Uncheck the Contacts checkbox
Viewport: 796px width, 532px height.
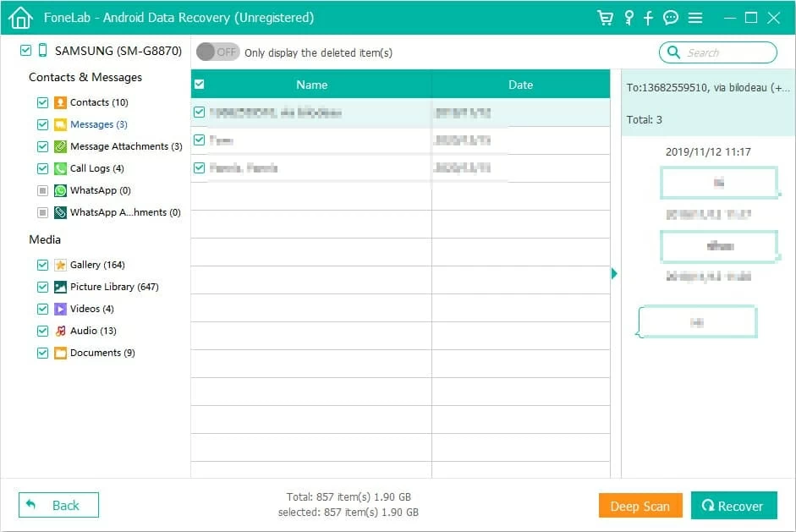(x=42, y=102)
